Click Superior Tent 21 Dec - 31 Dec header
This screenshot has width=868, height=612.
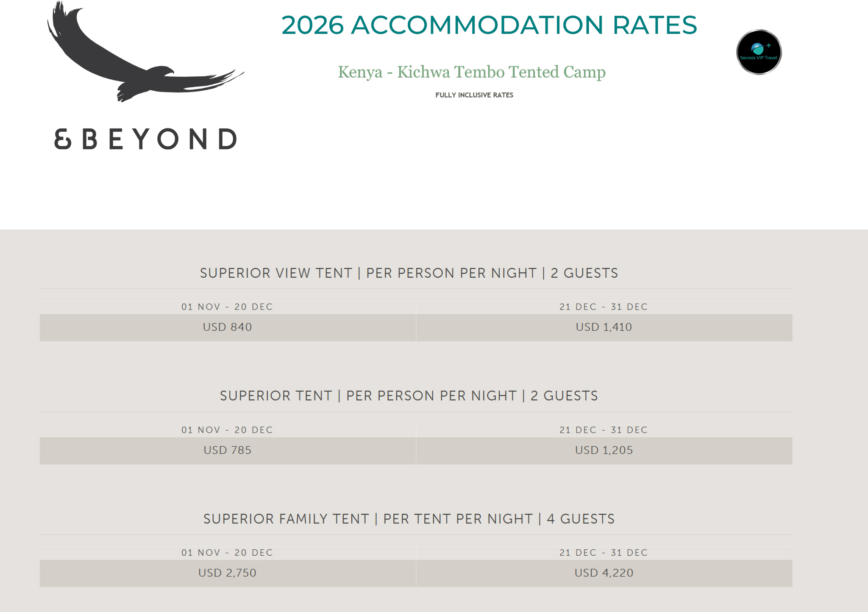tap(604, 430)
